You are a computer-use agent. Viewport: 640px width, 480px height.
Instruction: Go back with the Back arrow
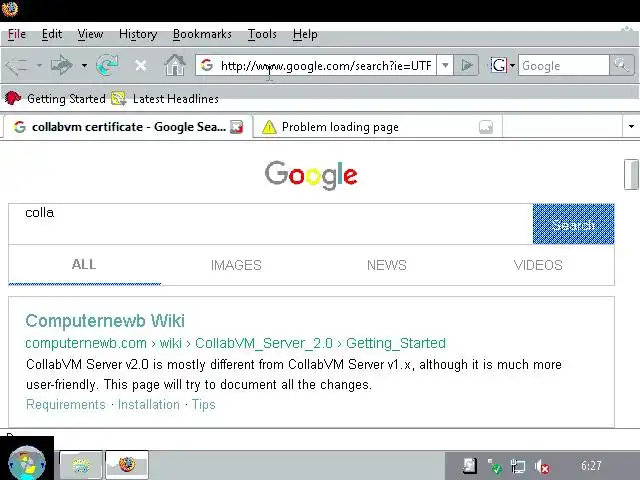17,65
